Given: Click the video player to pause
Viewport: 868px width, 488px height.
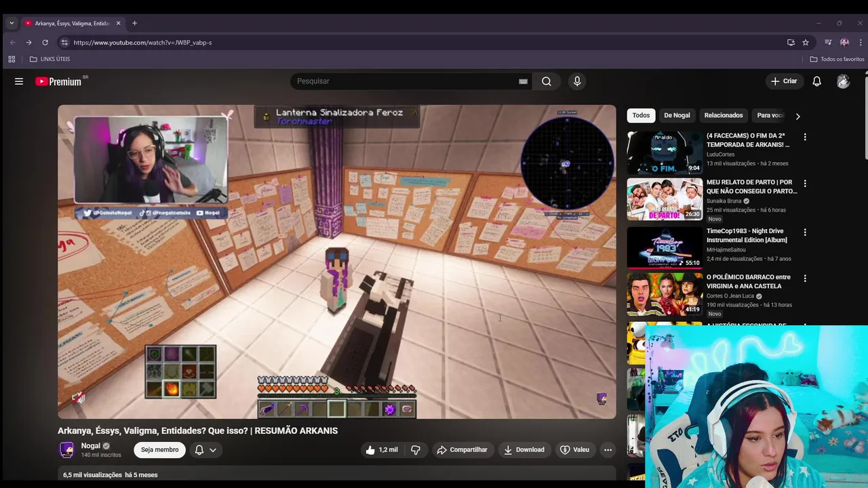Looking at the screenshot, I should (337, 262).
